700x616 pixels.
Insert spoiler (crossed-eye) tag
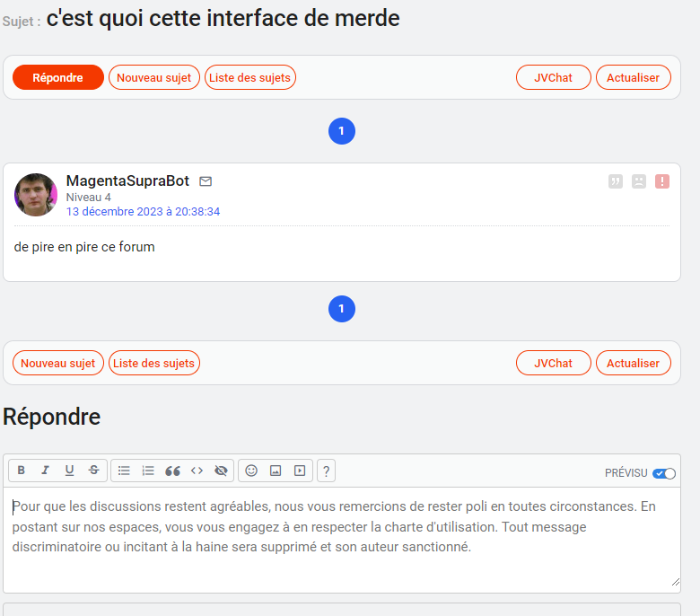click(x=221, y=471)
